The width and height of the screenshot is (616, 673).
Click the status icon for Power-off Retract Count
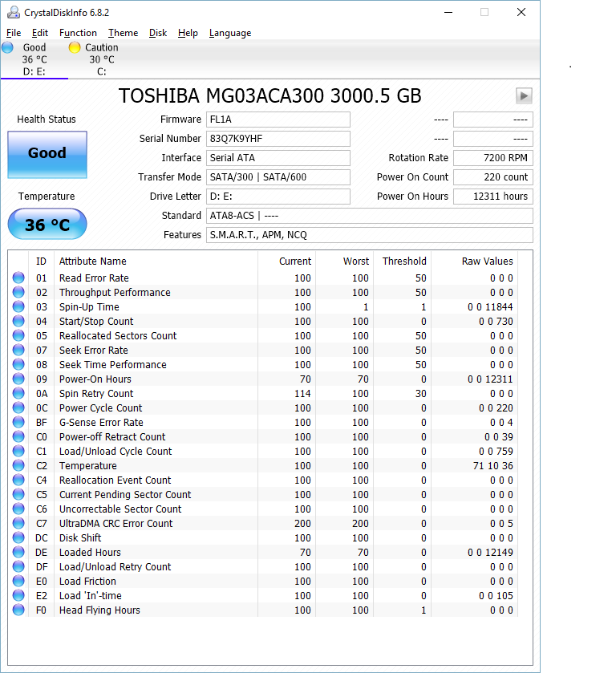tap(18, 436)
